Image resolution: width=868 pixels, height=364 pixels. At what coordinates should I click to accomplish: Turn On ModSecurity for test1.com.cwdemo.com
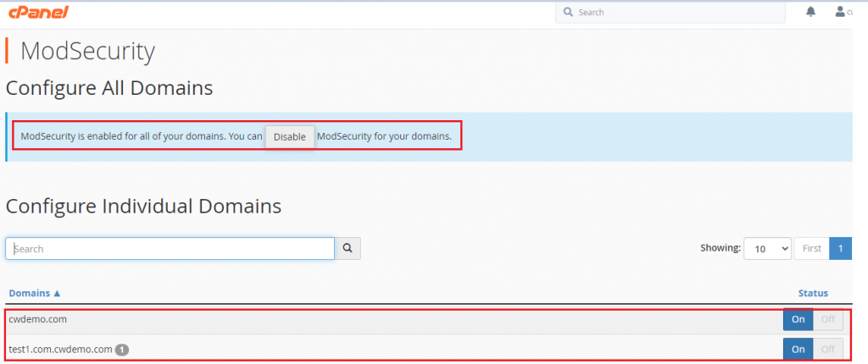[x=798, y=349]
